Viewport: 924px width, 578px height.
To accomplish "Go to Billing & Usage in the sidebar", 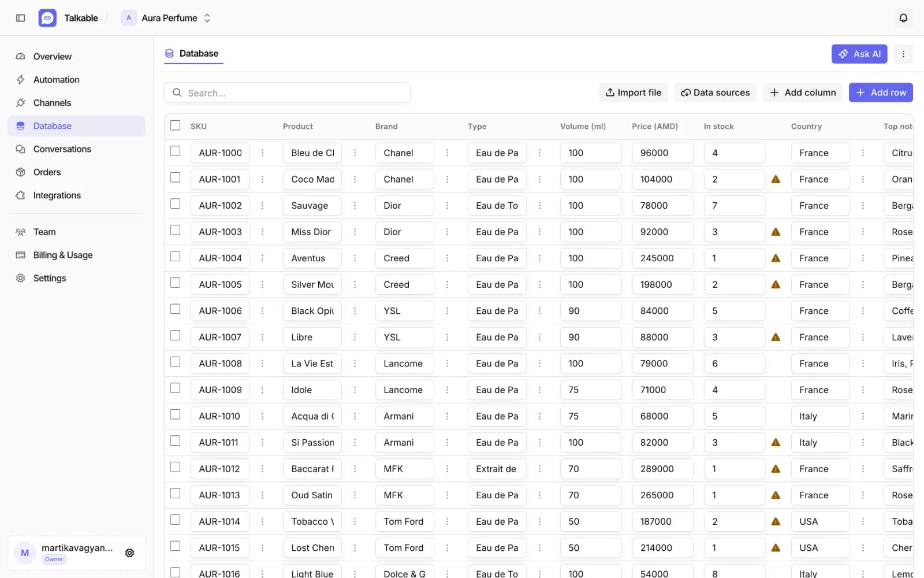I will (76, 255).
